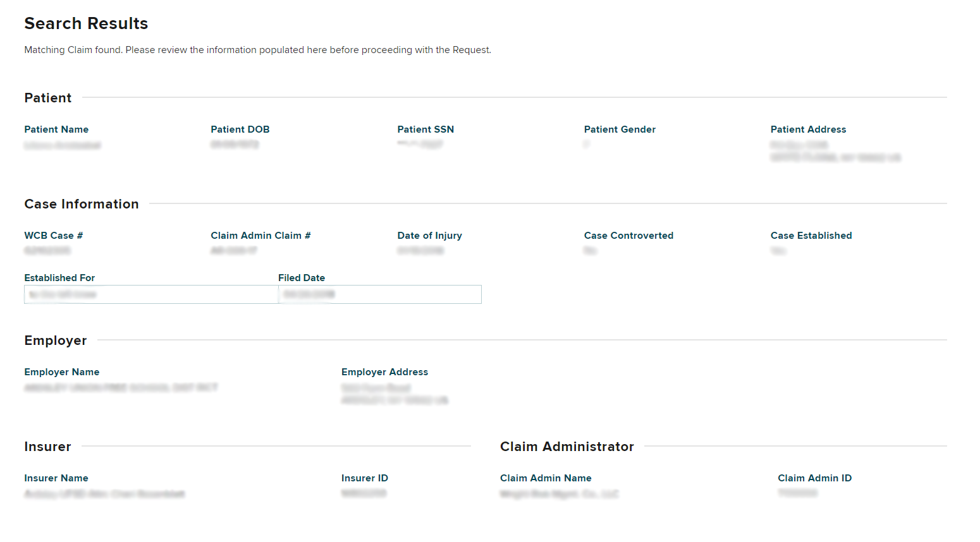Select the Date of Injury label
Screen dimensions: 980x542
click(x=429, y=236)
